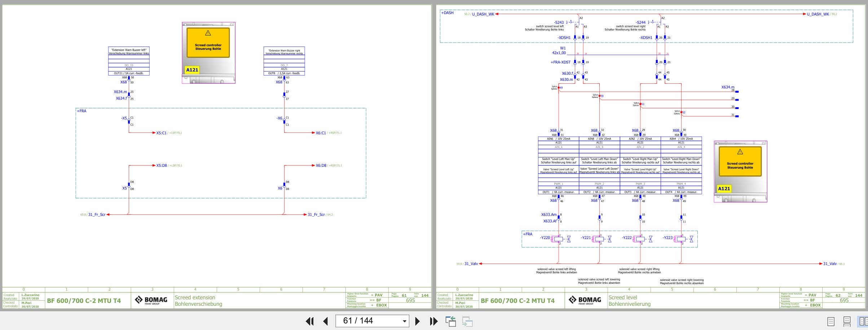Click Switch "Level Left Man Up" cell
This screenshot has height=330, width=868.
coord(558,161)
